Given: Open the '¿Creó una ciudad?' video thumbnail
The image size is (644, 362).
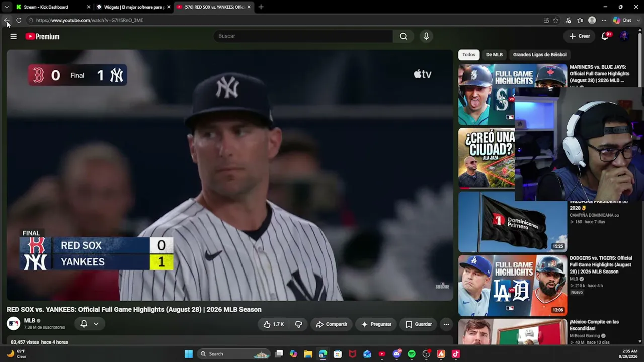Looking at the screenshot, I should (x=487, y=158).
